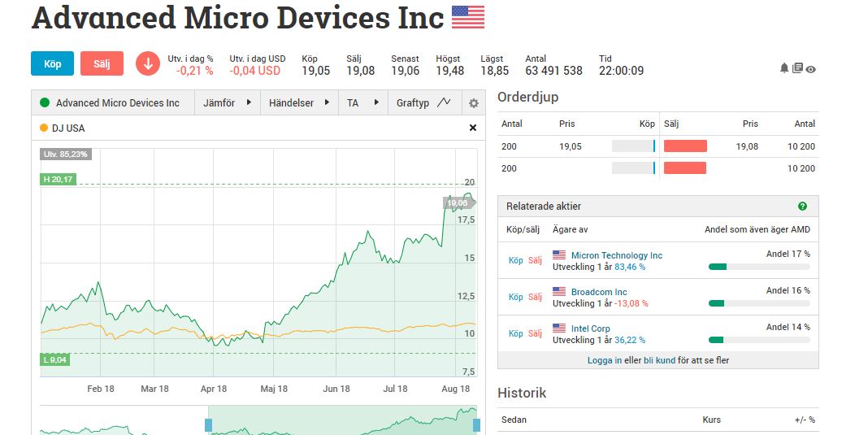This screenshot has width=868, height=435.
Task: Click the green help question mark icon
Action: (x=802, y=207)
